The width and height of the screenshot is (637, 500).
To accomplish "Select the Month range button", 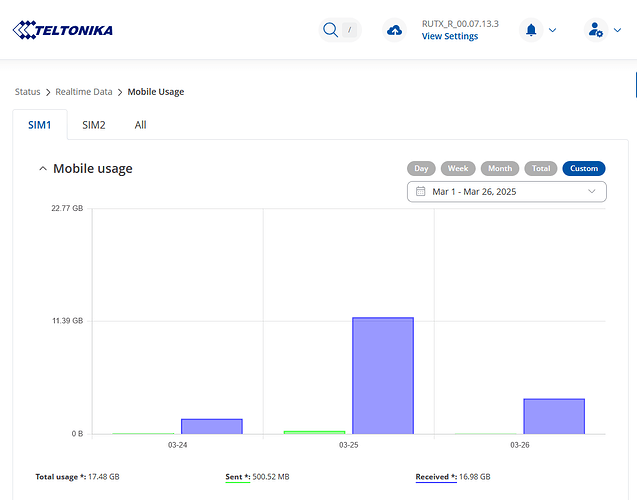I will [500, 168].
